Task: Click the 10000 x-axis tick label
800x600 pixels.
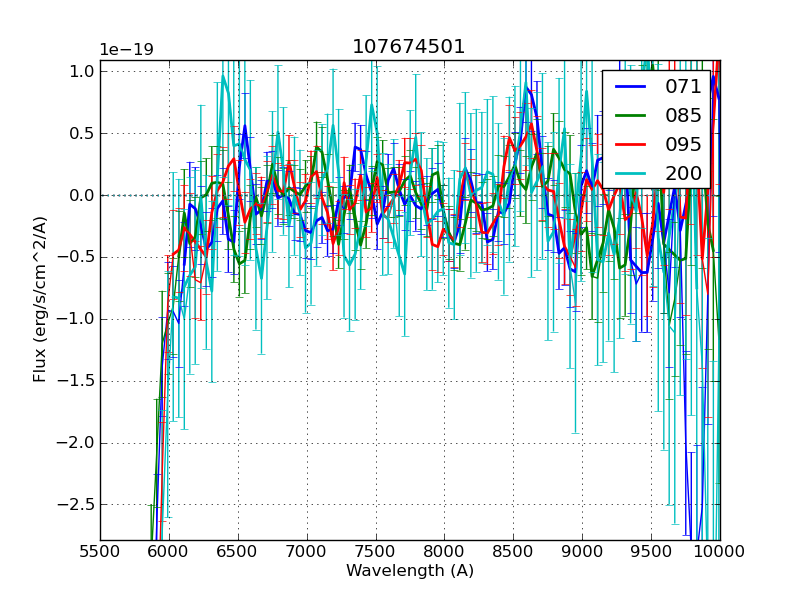Action: click(719, 549)
